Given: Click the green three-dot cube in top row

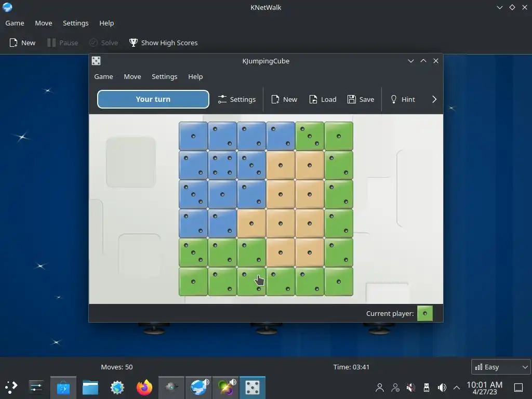Looking at the screenshot, I should coord(310,136).
